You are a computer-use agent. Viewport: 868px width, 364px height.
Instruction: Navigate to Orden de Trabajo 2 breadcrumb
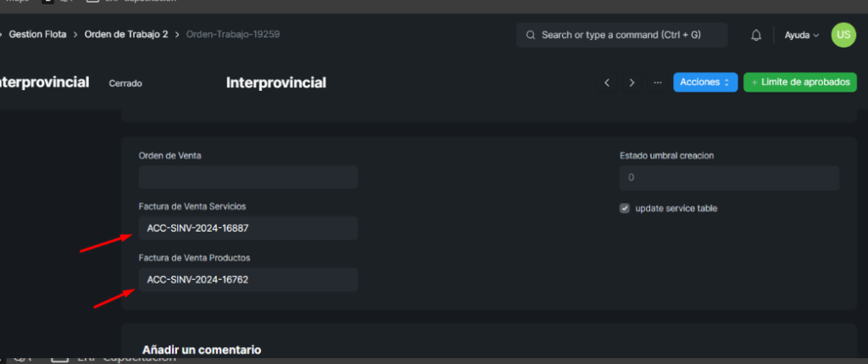pos(126,34)
